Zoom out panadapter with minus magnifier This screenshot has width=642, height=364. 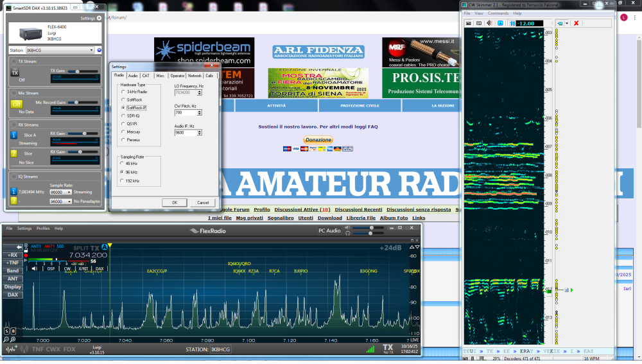(6, 340)
